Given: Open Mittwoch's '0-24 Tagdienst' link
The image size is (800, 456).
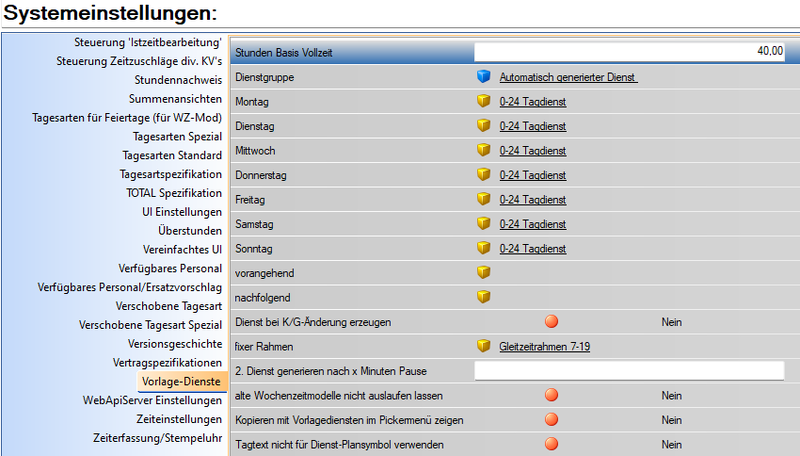Looking at the screenshot, I should 533,150.
